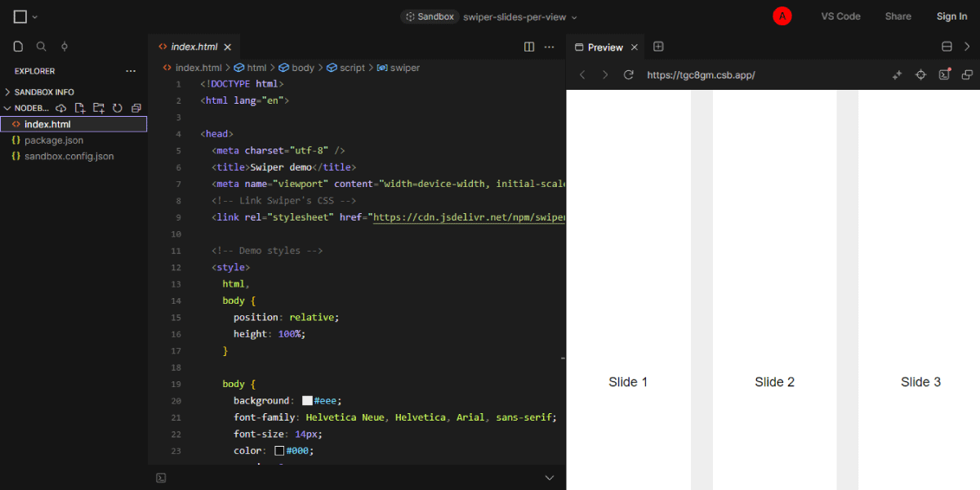
Task: Open preview in new window
Action: tap(968, 75)
